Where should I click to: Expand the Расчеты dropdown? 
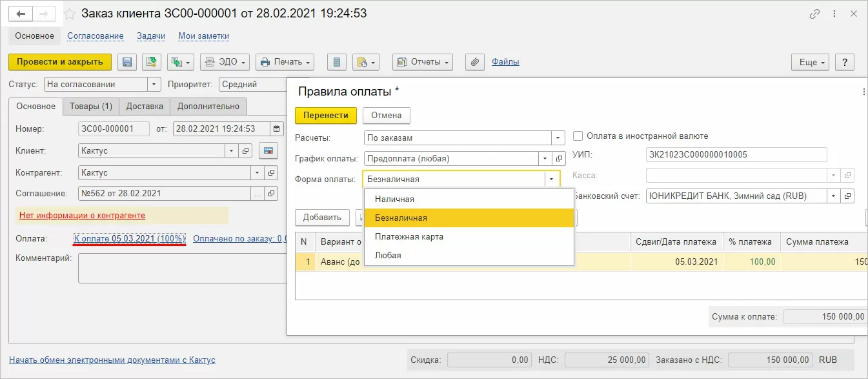pos(558,138)
